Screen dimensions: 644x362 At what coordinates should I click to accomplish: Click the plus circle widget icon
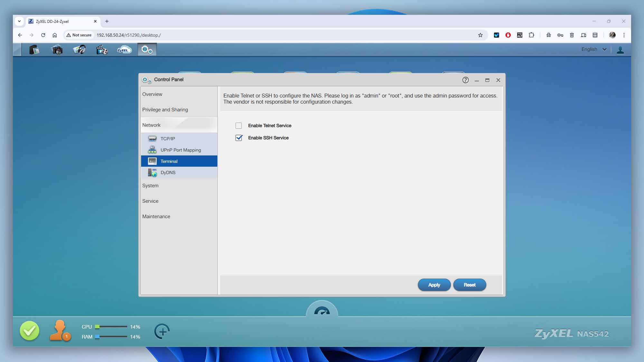click(x=162, y=331)
